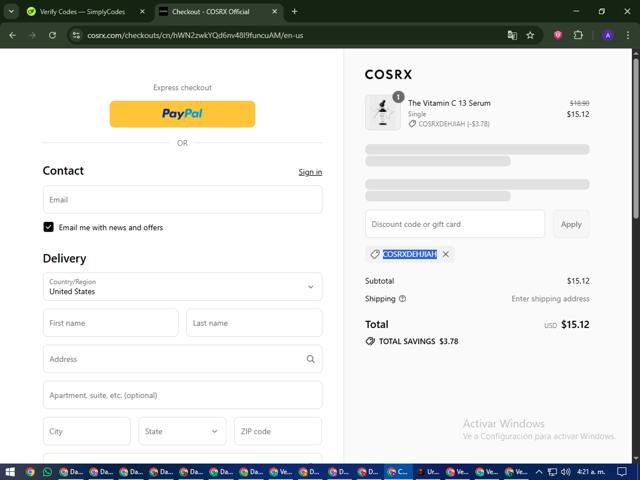Click the City field
The image size is (640, 480).
87,431
